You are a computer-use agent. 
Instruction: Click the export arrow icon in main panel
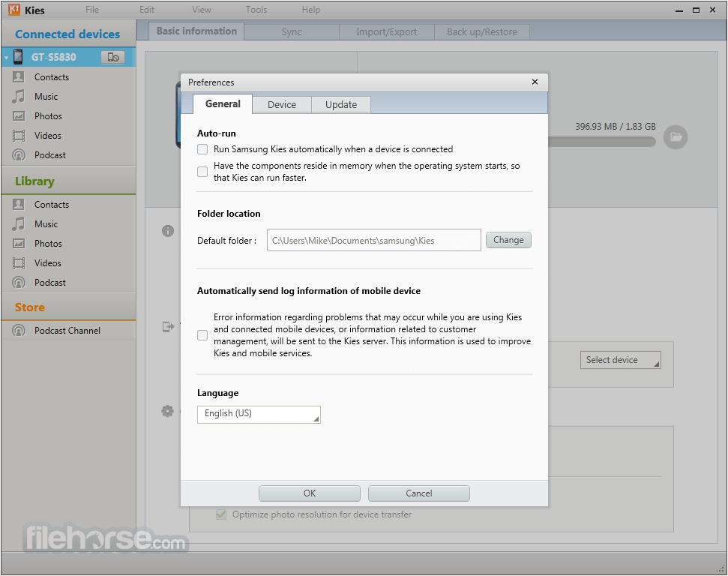point(168,327)
